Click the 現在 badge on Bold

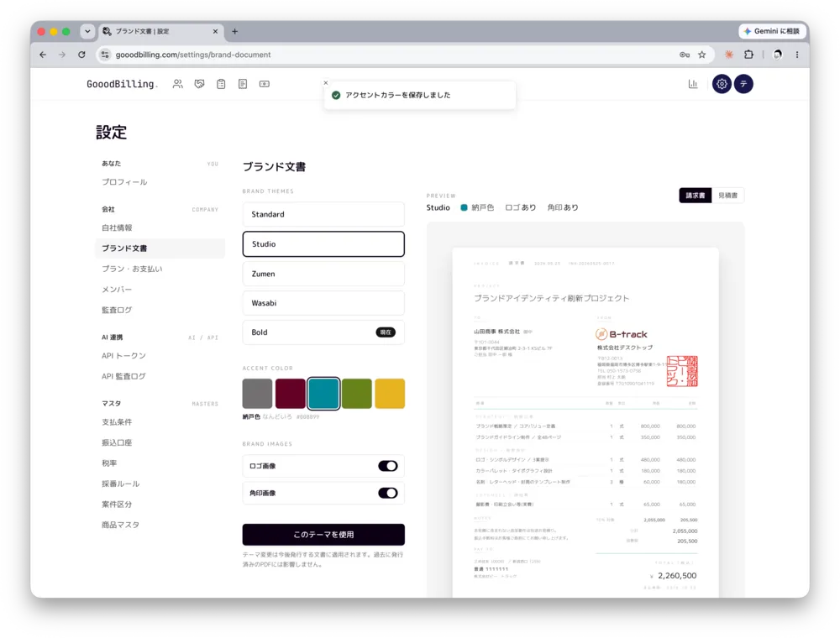pyautogui.click(x=386, y=332)
